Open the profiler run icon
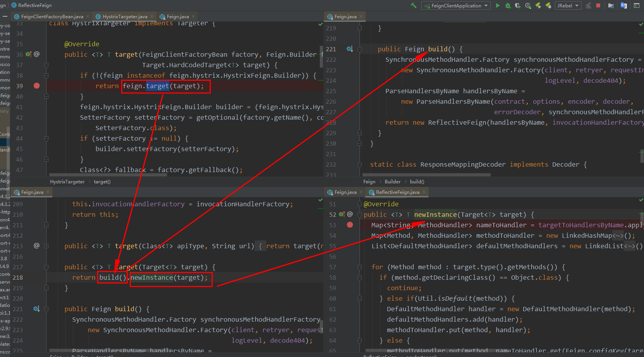The height and width of the screenshot is (357, 644). coord(528,5)
